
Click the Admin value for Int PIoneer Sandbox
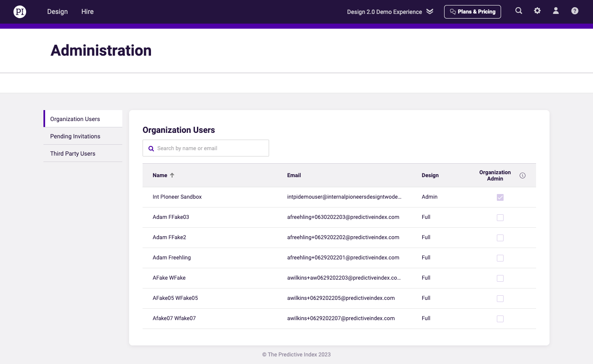click(429, 197)
